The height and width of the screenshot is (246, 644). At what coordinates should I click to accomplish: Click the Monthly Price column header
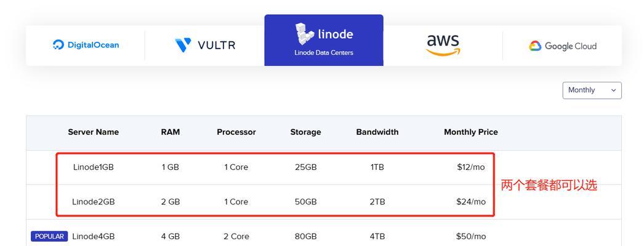pyautogui.click(x=470, y=132)
